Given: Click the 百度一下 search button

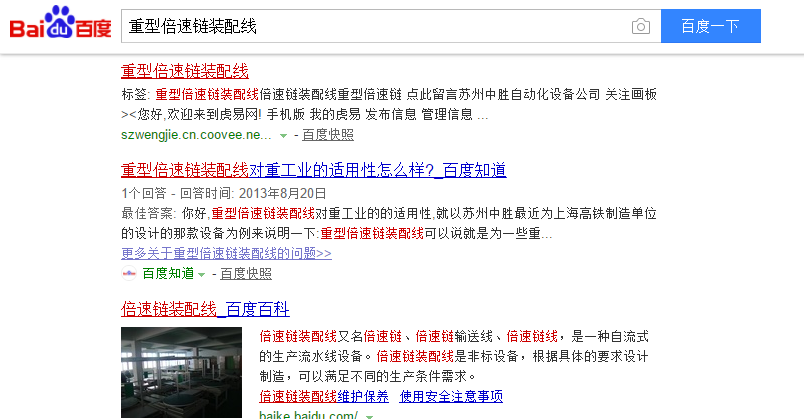Looking at the screenshot, I should (x=710, y=26).
